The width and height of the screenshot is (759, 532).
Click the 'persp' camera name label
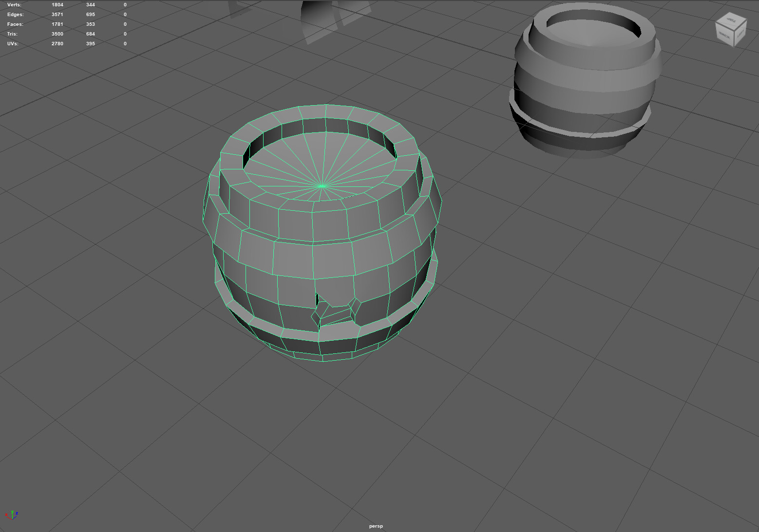376,526
